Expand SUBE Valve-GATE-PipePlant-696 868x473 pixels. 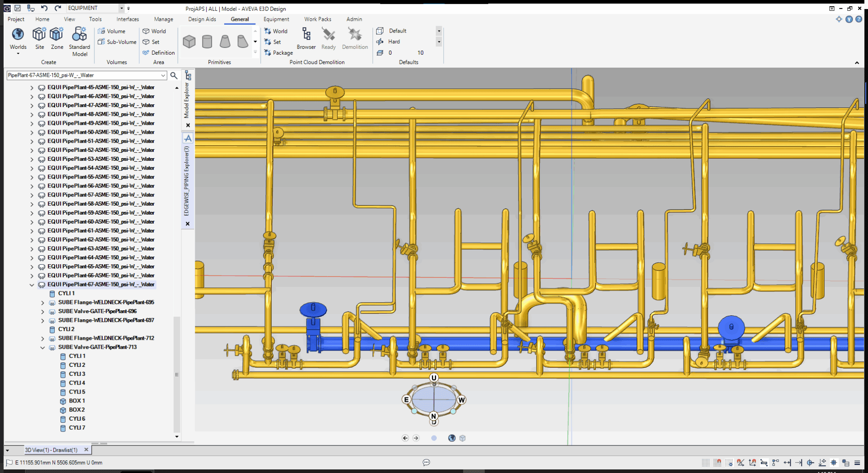(42, 311)
